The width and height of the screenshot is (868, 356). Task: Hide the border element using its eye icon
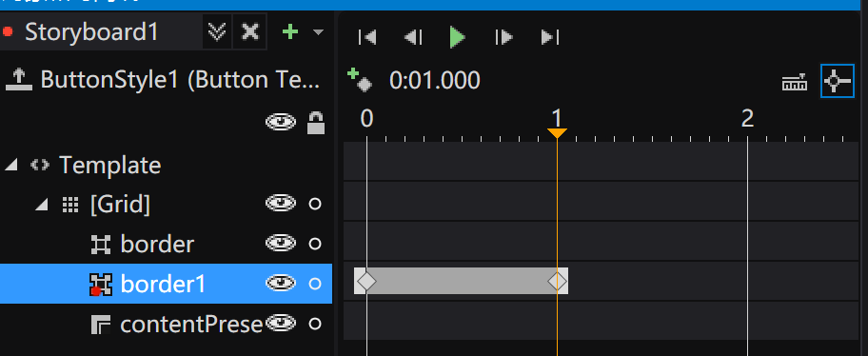click(x=281, y=244)
